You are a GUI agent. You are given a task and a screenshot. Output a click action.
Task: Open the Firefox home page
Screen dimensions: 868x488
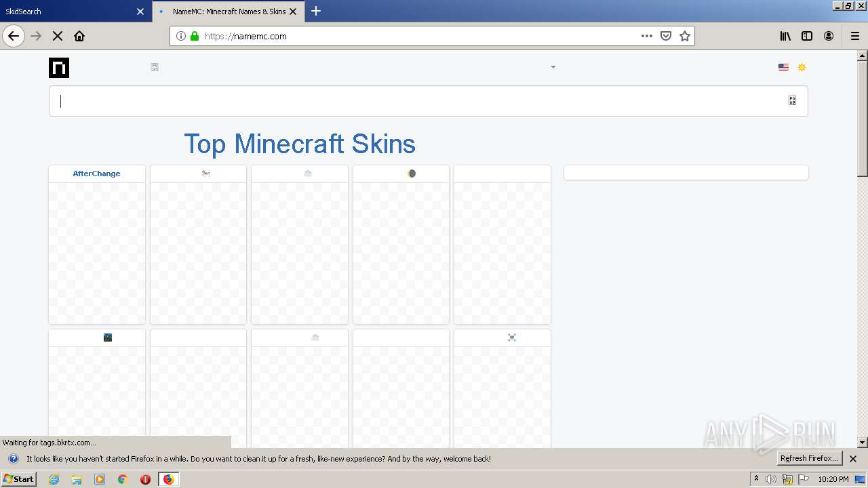(79, 36)
